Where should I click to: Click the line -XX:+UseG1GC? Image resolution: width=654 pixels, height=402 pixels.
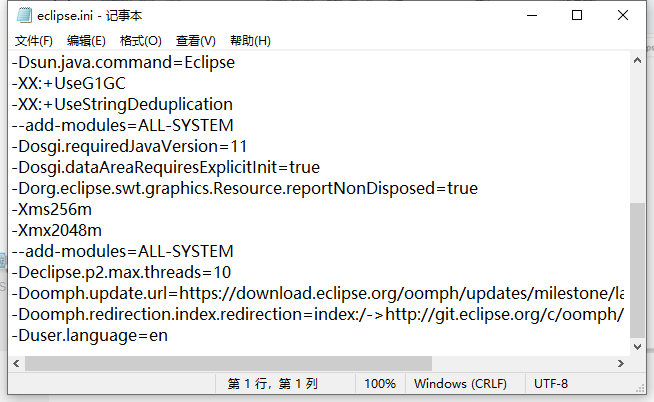[69, 83]
